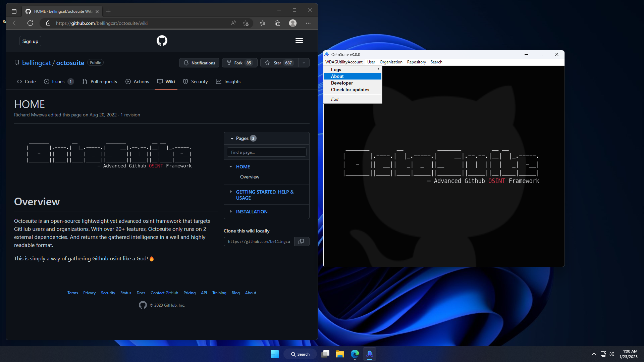The height and width of the screenshot is (362, 644).
Task: Open the Windows Start menu
Action: pos(275,354)
